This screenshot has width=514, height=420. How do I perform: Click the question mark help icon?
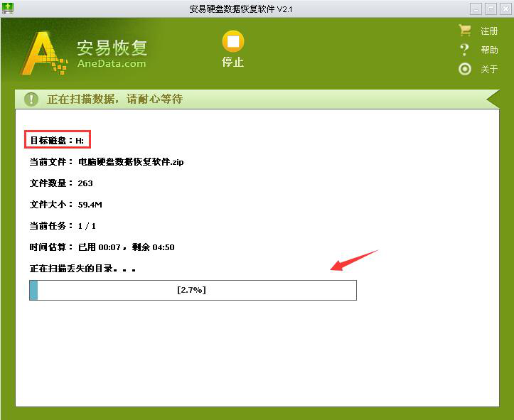464,50
